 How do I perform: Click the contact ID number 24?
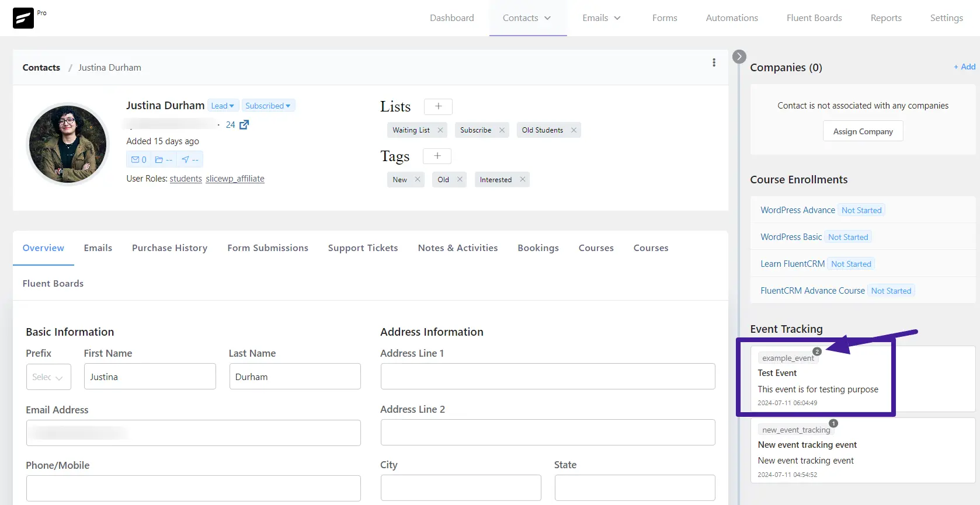coord(230,125)
